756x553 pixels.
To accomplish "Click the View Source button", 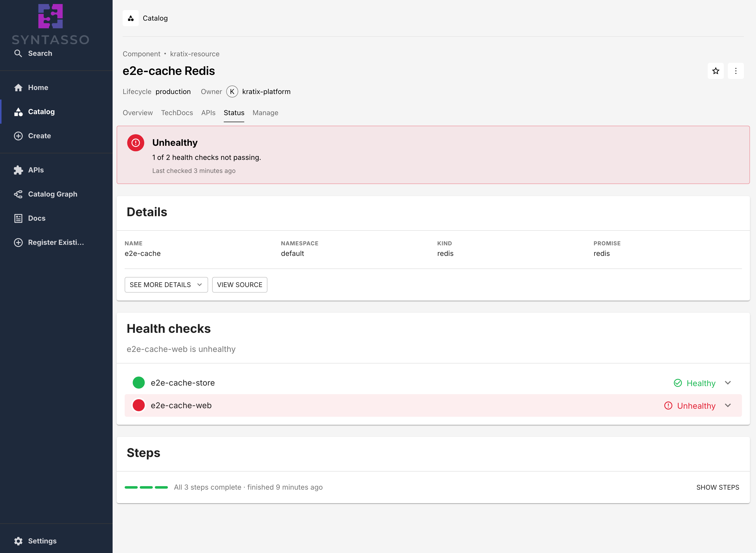I will click(240, 285).
